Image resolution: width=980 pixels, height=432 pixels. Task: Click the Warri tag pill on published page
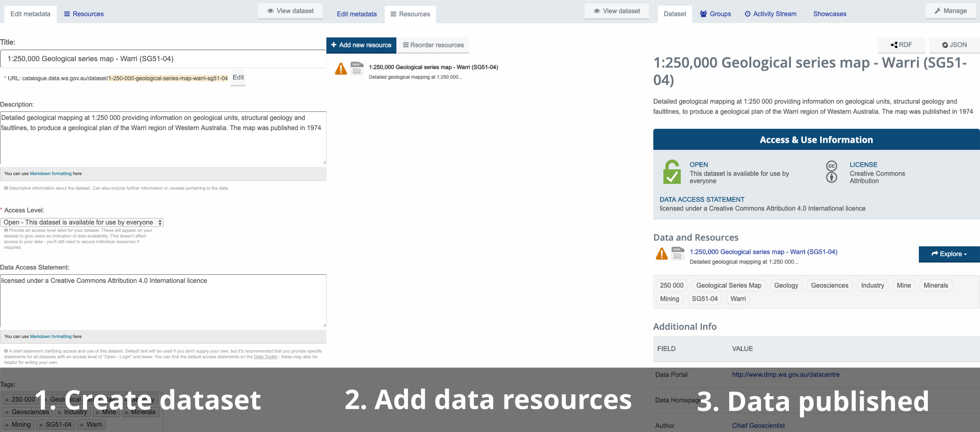click(x=738, y=299)
